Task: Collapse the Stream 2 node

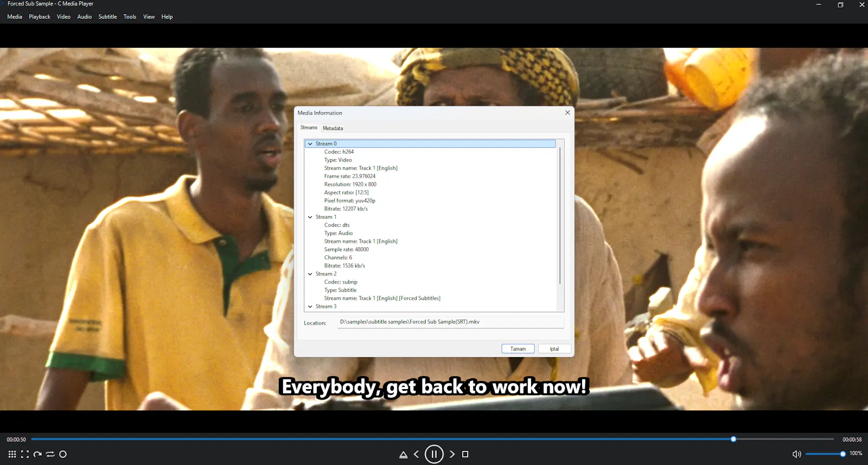Action: pyautogui.click(x=310, y=274)
